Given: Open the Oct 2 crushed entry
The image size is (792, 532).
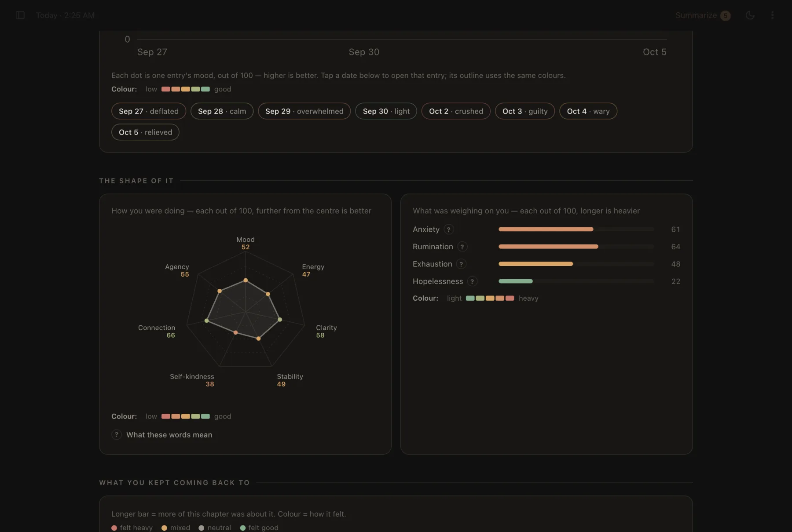Looking at the screenshot, I should 456,111.
